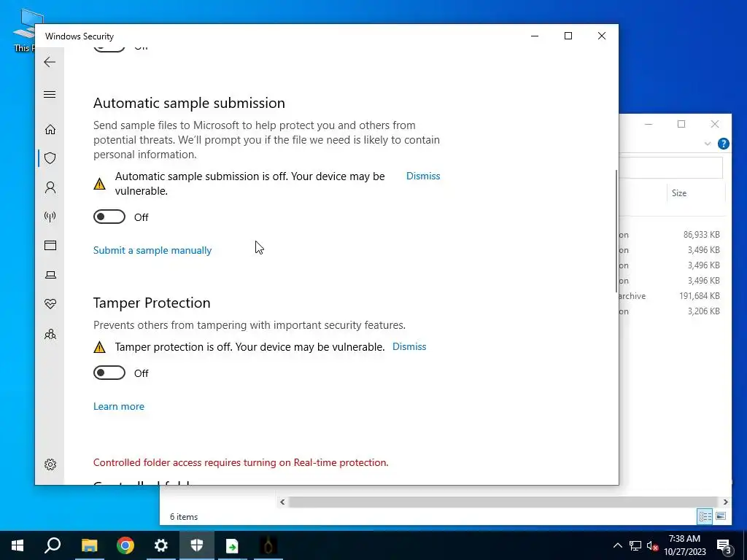Viewport: 747px width, 560px height.
Task: Launch Google Chrome from the taskbar
Action: pyautogui.click(x=125, y=545)
